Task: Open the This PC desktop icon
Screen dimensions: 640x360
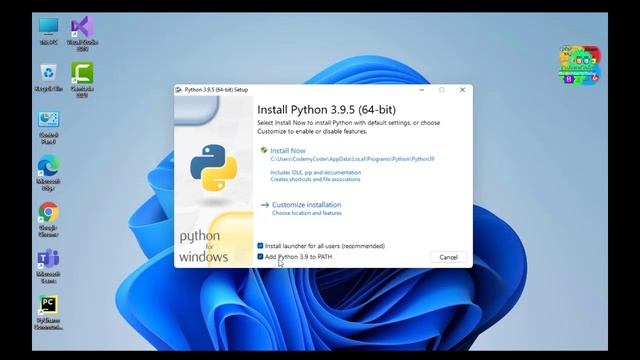Action: coord(49,31)
